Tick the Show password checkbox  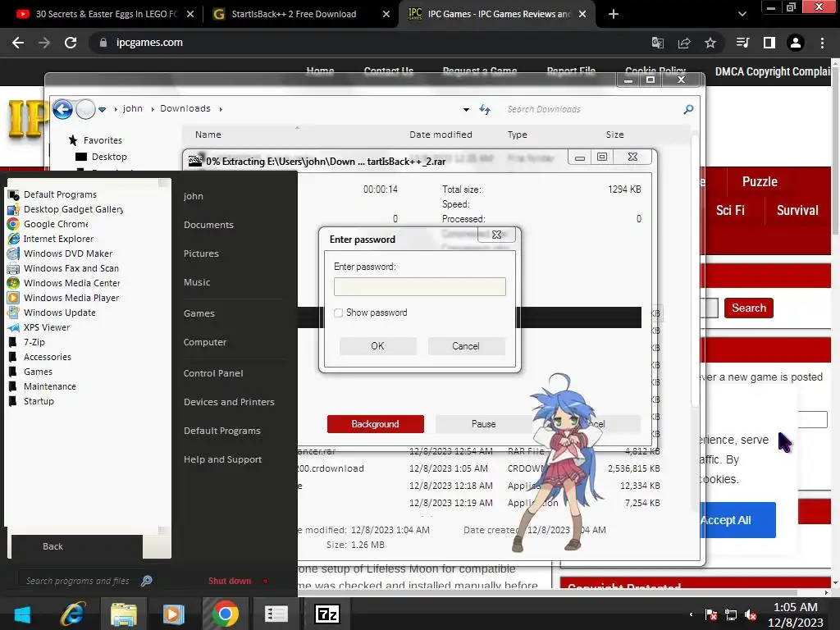tap(338, 313)
